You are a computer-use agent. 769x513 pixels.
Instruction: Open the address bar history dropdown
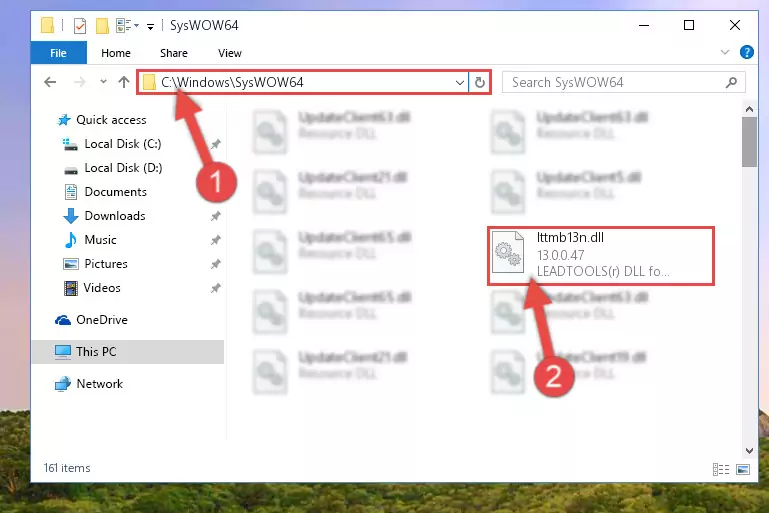pyautogui.click(x=460, y=82)
